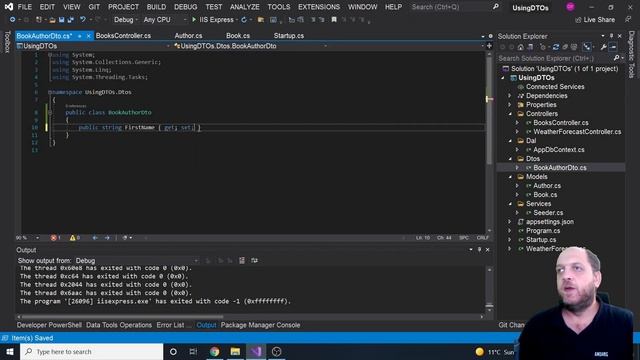This screenshot has width=640, height=360.
Task: Click Output horizontal scrollbar thumb
Action: point(122,316)
